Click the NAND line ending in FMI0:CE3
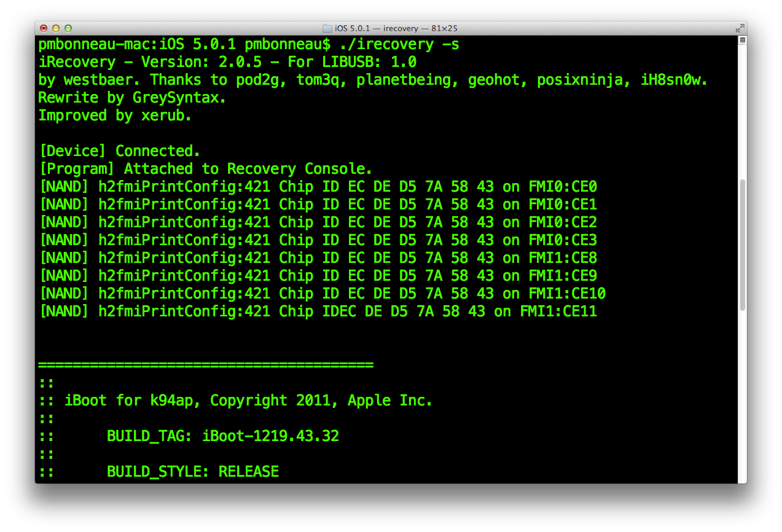Image resolution: width=782 pixels, height=532 pixels. [x=318, y=240]
